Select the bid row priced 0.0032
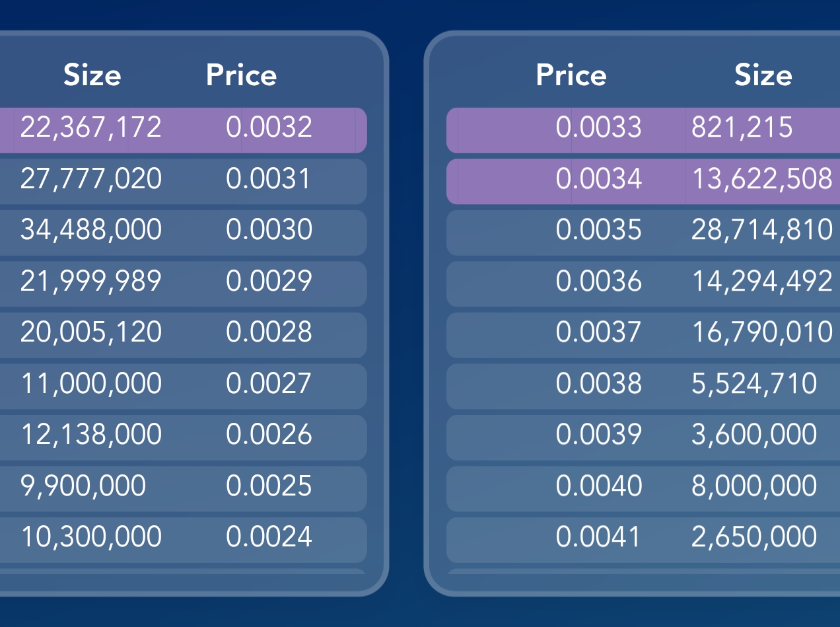Viewport: 840px width, 627px height. 183,130
